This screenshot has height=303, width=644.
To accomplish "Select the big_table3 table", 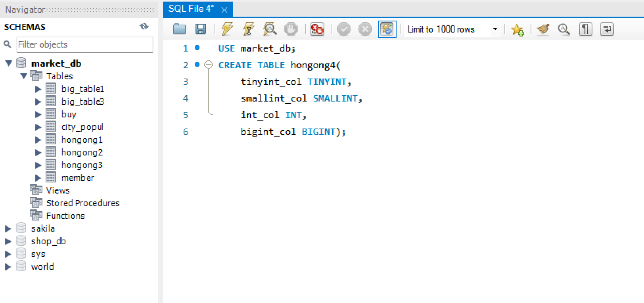I will (x=82, y=102).
